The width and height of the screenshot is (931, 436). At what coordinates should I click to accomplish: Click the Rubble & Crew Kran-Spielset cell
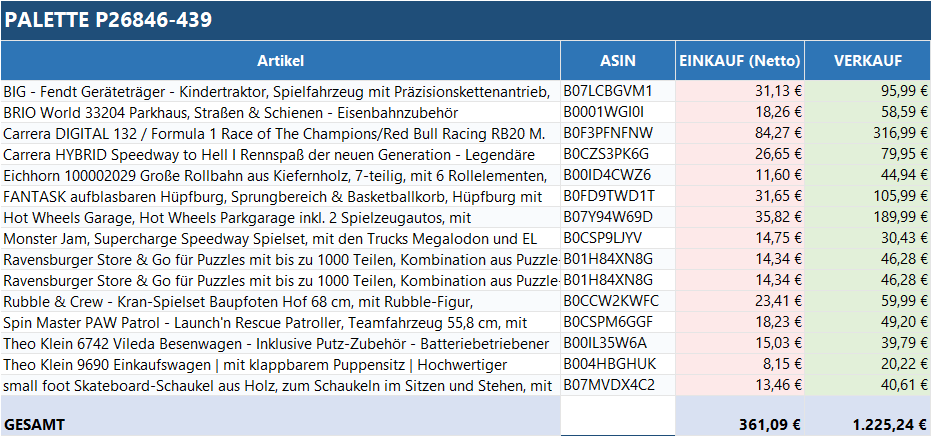(x=280, y=301)
